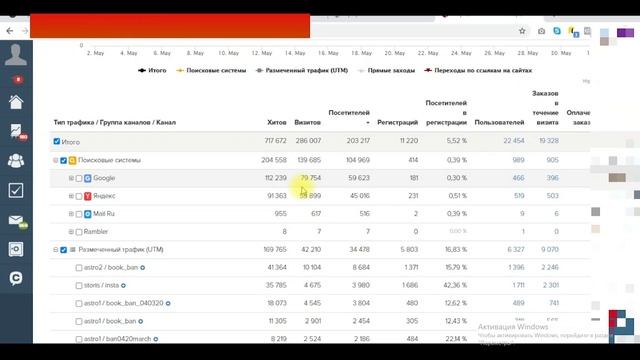Click the storis / insta row label
The width and height of the screenshot is (640, 360).
[101, 285]
